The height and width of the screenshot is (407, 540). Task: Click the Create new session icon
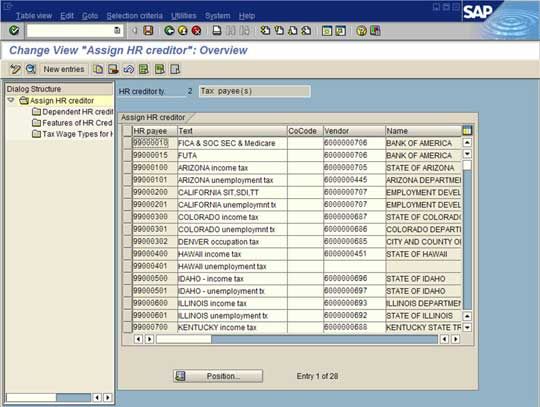point(326,31)
